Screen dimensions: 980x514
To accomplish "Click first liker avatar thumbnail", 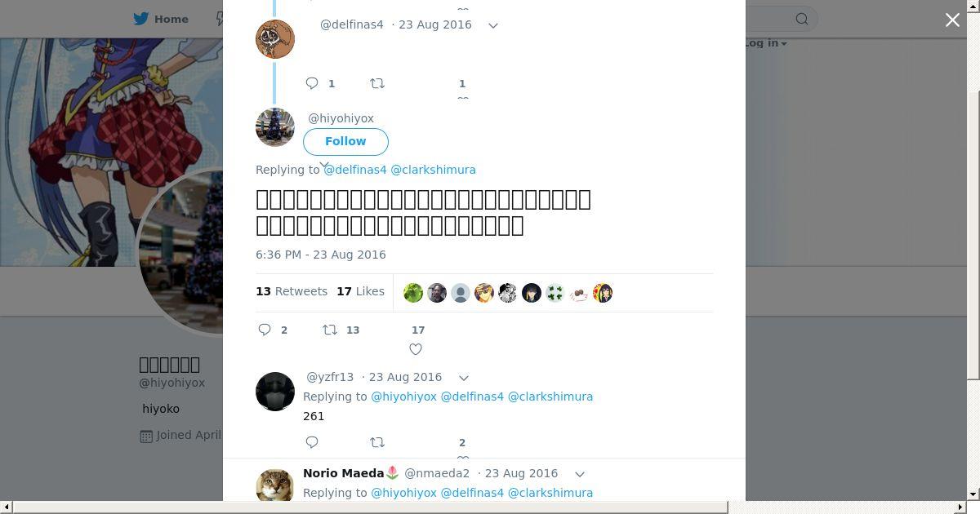I will coord(413,293).
